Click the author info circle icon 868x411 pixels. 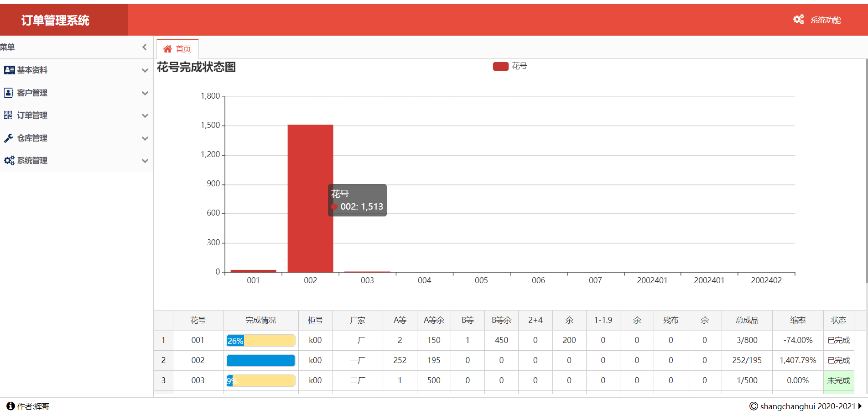pyautogui.click(x=10, y=406)
